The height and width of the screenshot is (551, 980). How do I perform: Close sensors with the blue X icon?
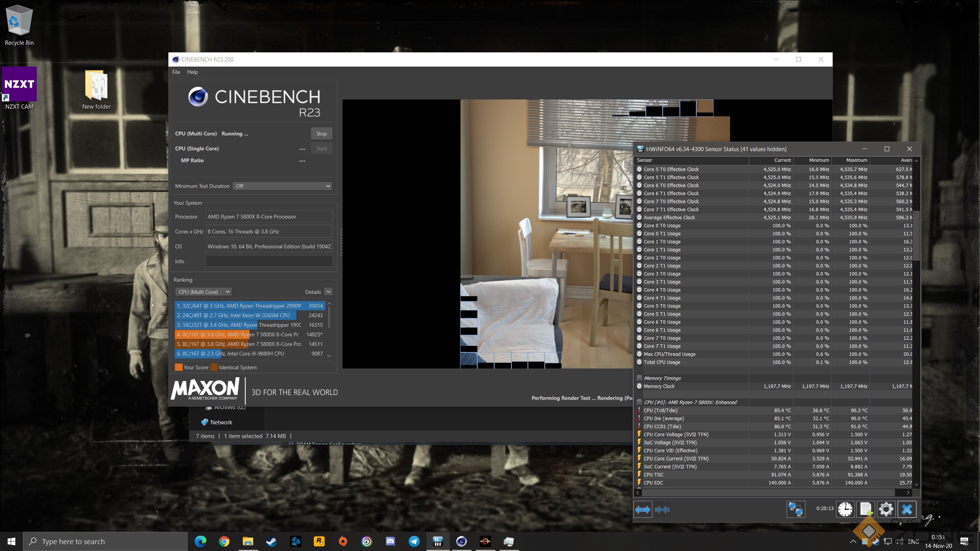906,509
